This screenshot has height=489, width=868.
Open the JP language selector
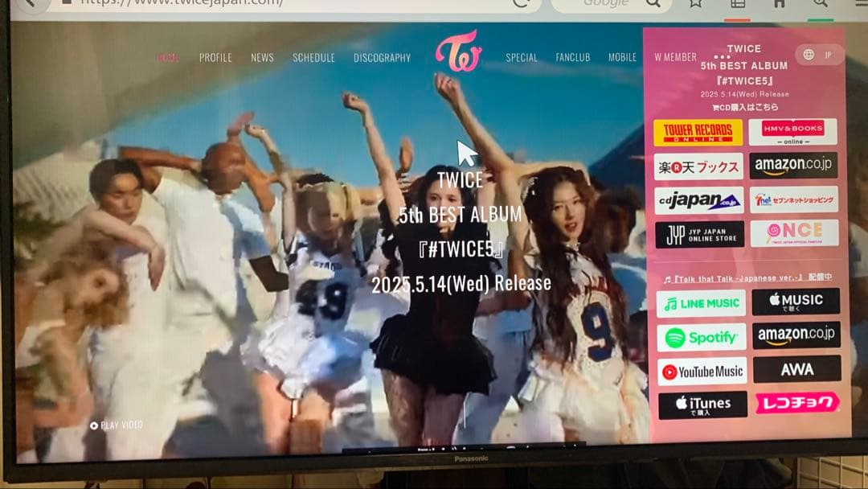point(819,55)
